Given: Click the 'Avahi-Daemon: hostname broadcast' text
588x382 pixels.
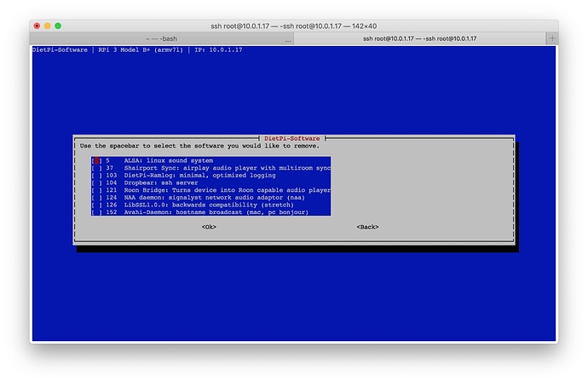Looking at the screenshot, I should click(183, 212).
